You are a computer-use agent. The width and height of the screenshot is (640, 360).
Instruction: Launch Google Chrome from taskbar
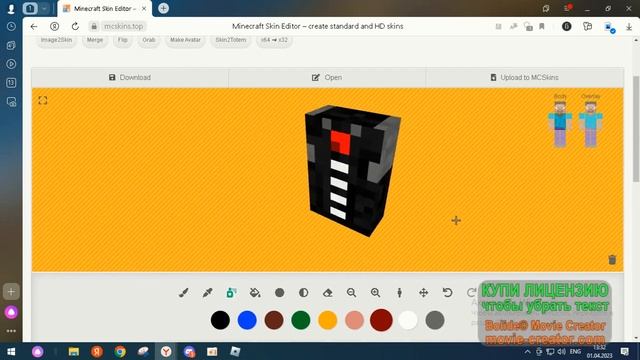coord(120,351)
